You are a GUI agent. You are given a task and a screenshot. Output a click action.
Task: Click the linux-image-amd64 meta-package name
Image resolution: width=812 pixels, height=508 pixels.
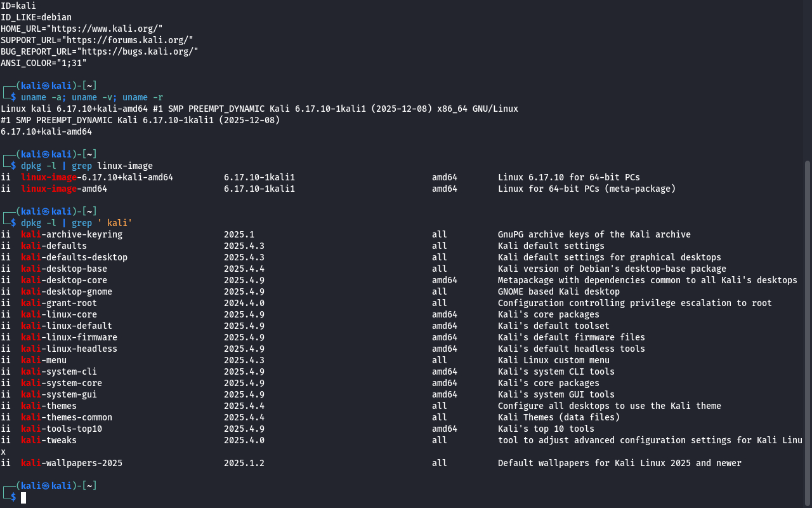tap(64, 189)
